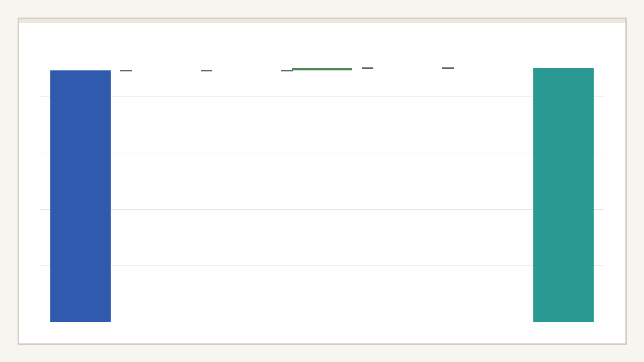The image size is (644, 362).
Task: Select the rightmost gray connector dash
Action: 448,68
